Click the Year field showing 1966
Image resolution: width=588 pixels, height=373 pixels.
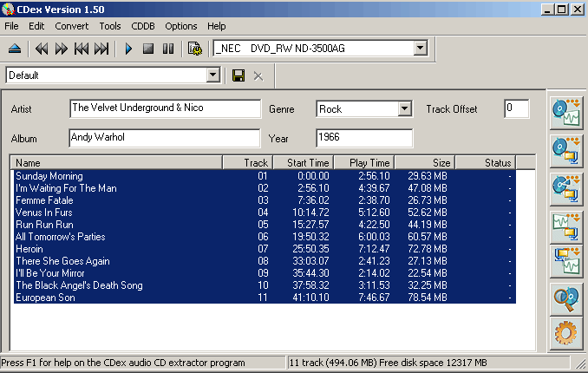coord(364,138)
